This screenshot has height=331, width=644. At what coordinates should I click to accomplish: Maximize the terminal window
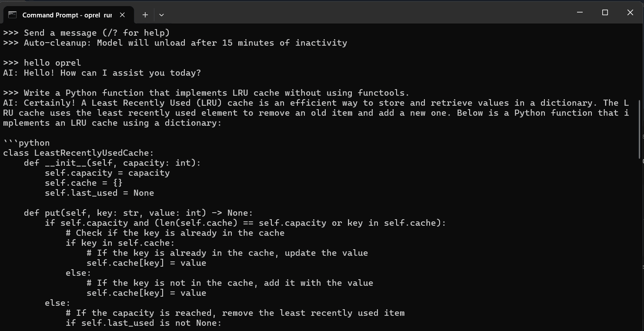tap(605, 13)
